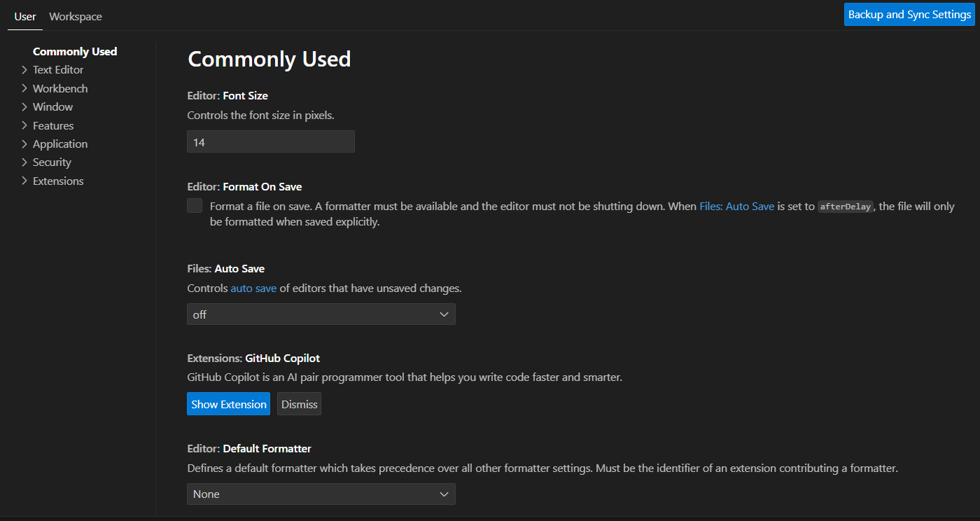This screenshot has height=521, width=980.
Task: Open the Default Formatter dropdown set to None
Action: (x=321, y=494)
